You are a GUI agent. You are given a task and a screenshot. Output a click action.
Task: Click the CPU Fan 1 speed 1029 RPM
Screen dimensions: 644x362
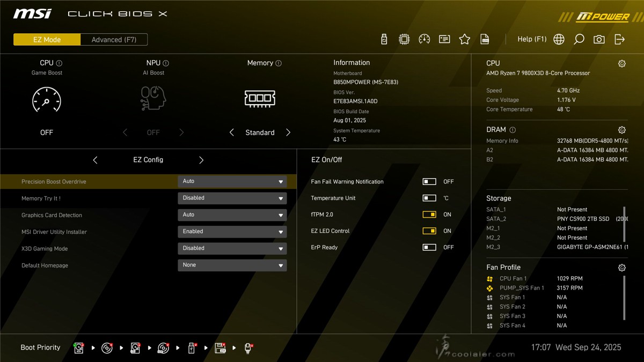click(x=570, y=279)
